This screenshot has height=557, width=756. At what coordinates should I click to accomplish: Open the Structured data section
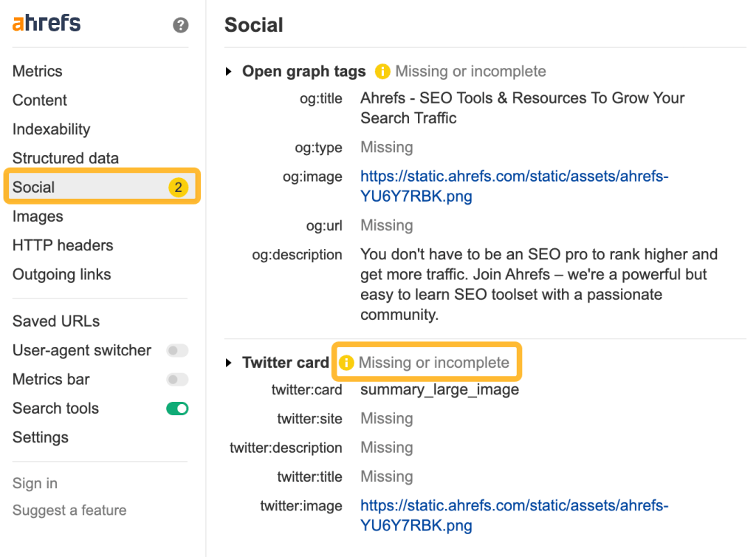pos(65,157)
